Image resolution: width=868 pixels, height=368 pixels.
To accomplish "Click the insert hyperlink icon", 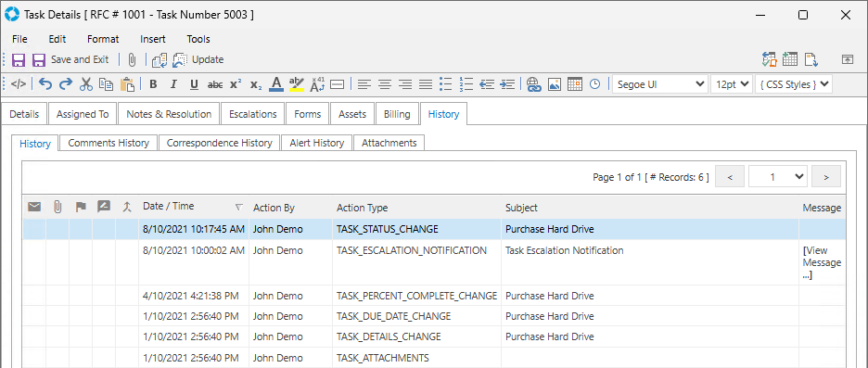I will click(533, 84).
